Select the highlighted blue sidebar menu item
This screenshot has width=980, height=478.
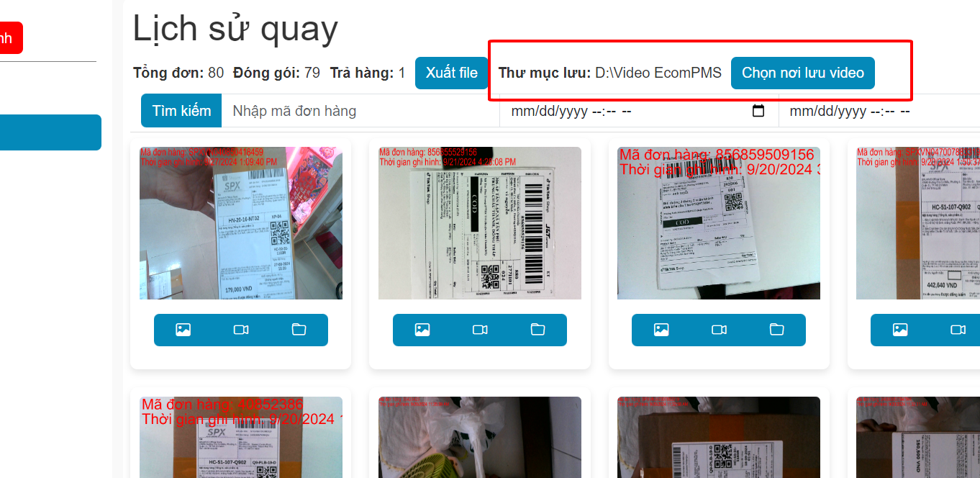50,132
